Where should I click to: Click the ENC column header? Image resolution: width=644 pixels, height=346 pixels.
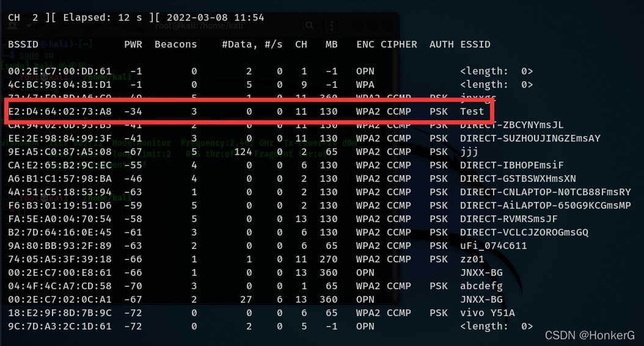click(x=365, y=45)
